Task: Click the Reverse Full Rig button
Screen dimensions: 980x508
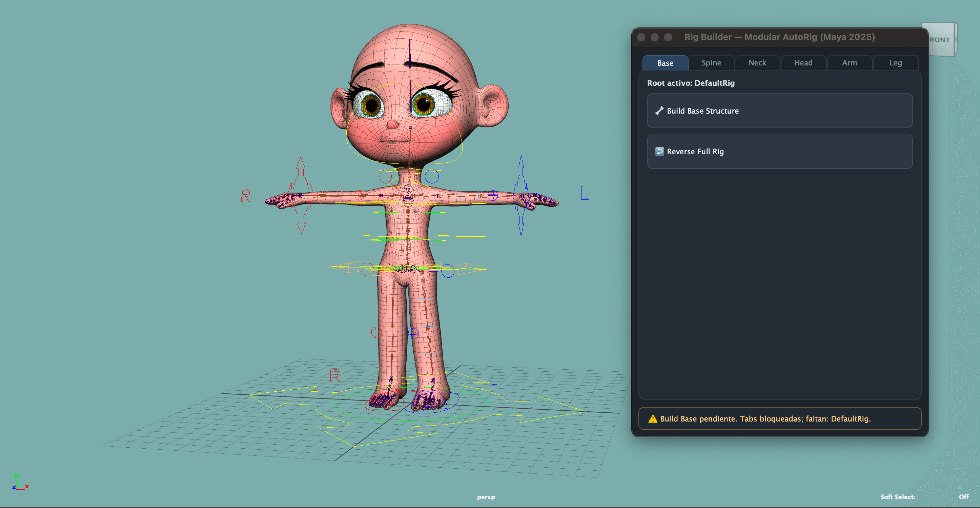Action: pos(779,152)
